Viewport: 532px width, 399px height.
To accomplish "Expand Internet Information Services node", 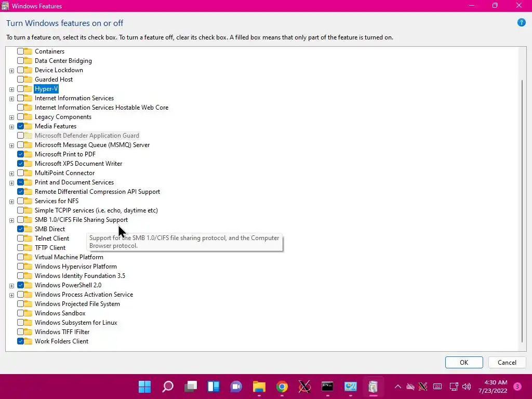I will point(11,99).
